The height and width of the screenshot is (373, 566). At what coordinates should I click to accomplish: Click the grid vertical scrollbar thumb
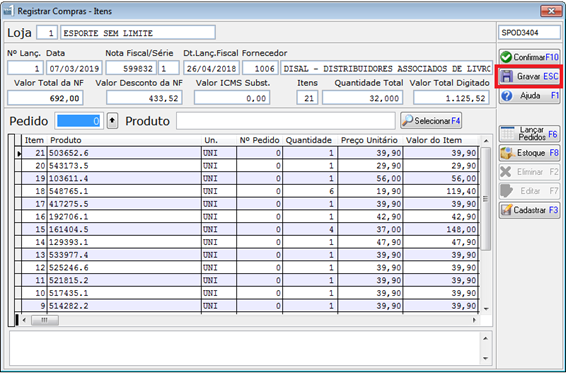486,199
